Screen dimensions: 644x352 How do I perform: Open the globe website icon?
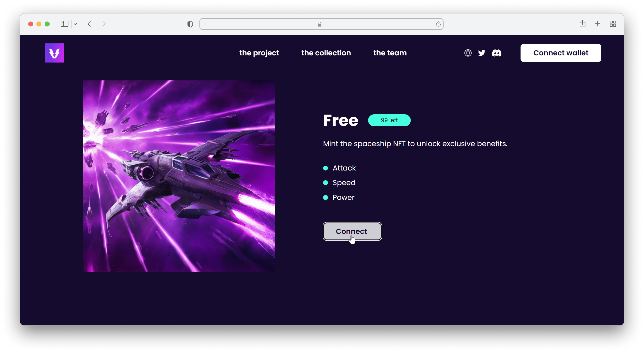coord(468,53)
